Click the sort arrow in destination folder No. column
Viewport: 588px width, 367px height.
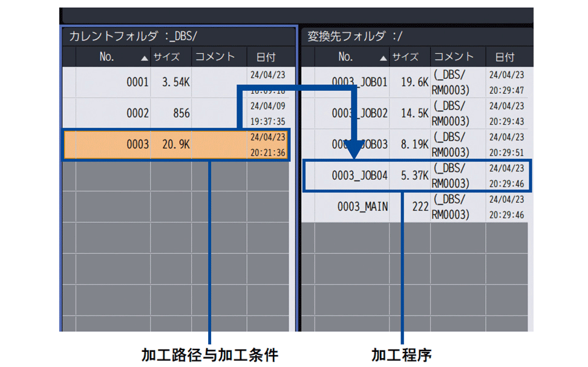pyautogui.click(x=383, y=58)
